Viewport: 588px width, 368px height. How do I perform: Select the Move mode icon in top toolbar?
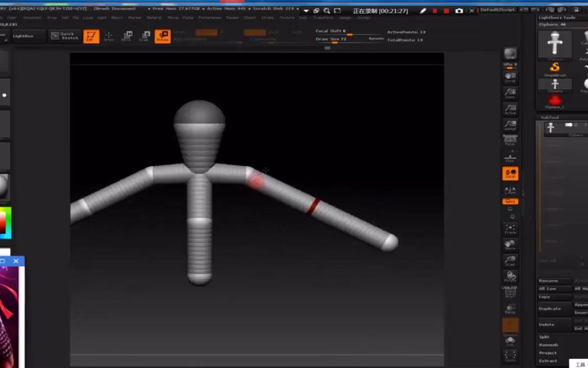pyautogui.click(x=126, y=36)
